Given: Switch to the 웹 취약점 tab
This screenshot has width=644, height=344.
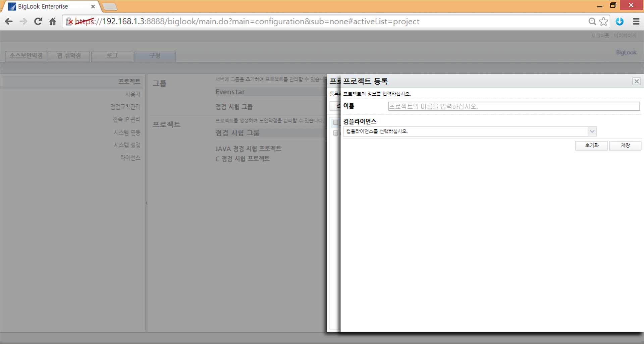Looking at the screenshot, I should (69, 56).
